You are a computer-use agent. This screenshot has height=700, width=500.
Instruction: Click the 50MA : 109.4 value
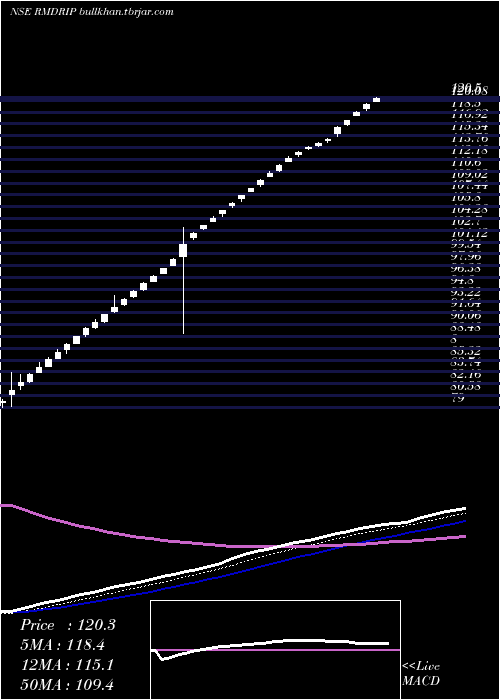69,684
